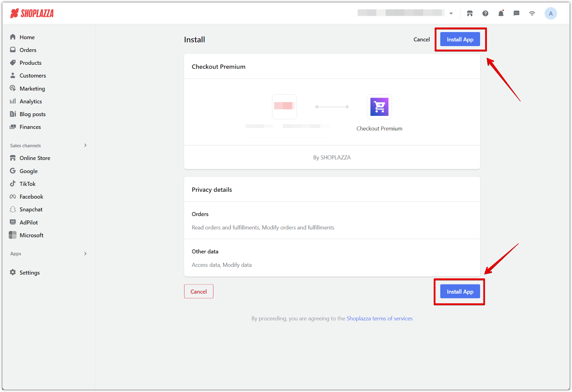
Task: Click the Microsoft logo icon
Action: click(13, 235)
